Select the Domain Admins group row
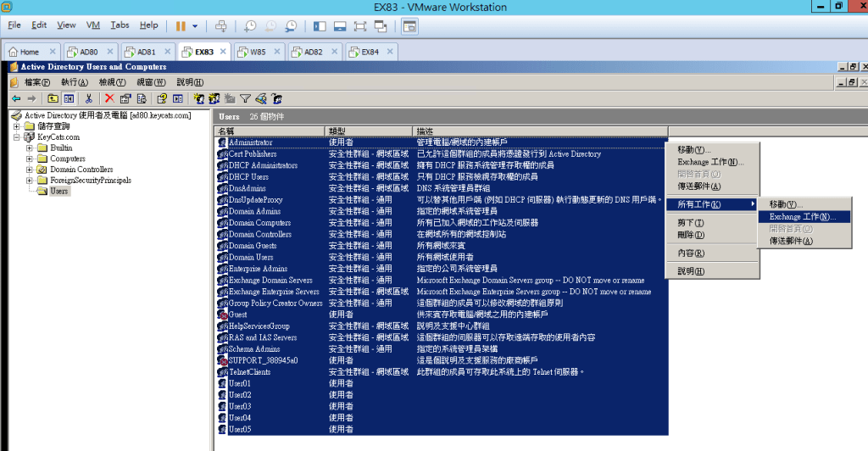The width and height of the screenshot is (868, 451). click(254, 211)
